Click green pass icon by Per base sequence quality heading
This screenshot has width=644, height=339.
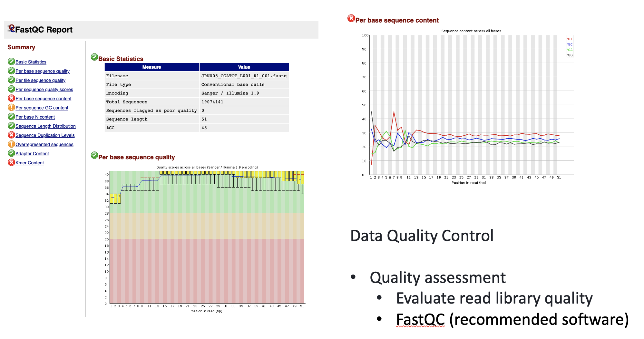(94, 156)
